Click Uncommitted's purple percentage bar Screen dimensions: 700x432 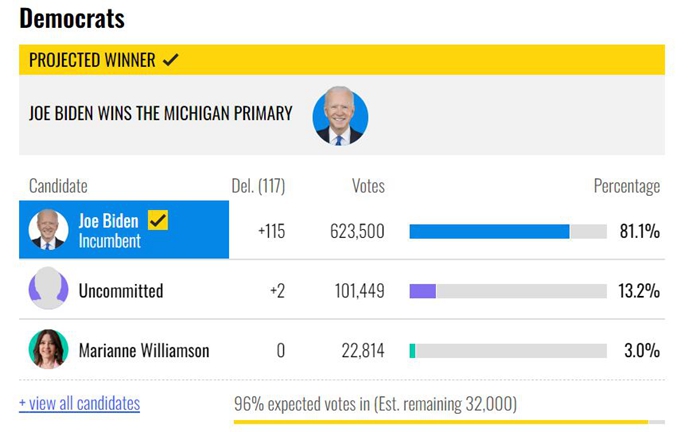click(x=422, y=291)
